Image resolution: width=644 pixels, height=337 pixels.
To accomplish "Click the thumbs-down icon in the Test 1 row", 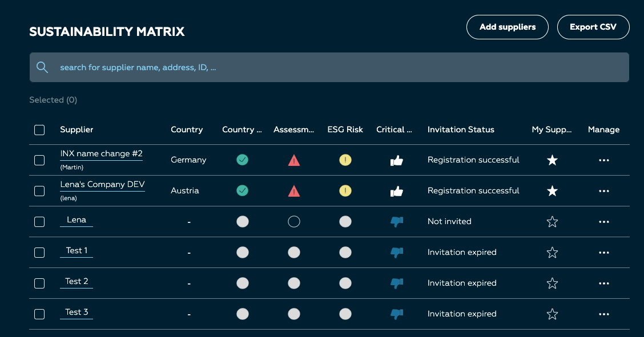I will pos(396,253).
